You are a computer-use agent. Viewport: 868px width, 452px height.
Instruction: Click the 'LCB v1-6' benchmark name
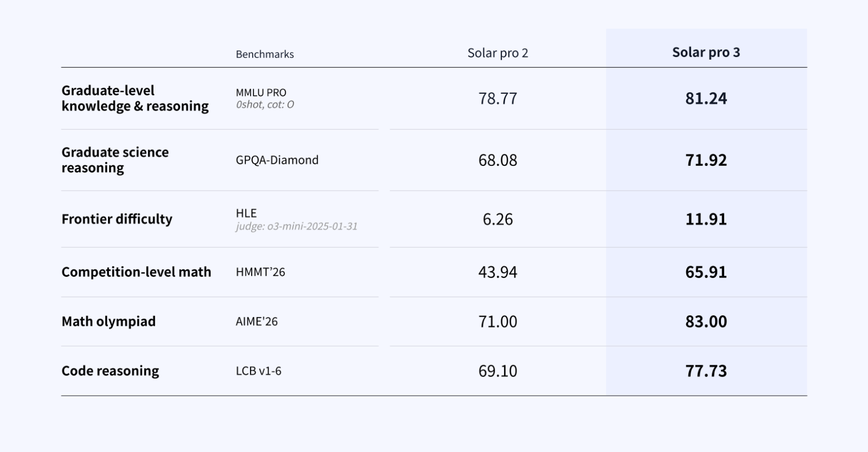[258, 371]
